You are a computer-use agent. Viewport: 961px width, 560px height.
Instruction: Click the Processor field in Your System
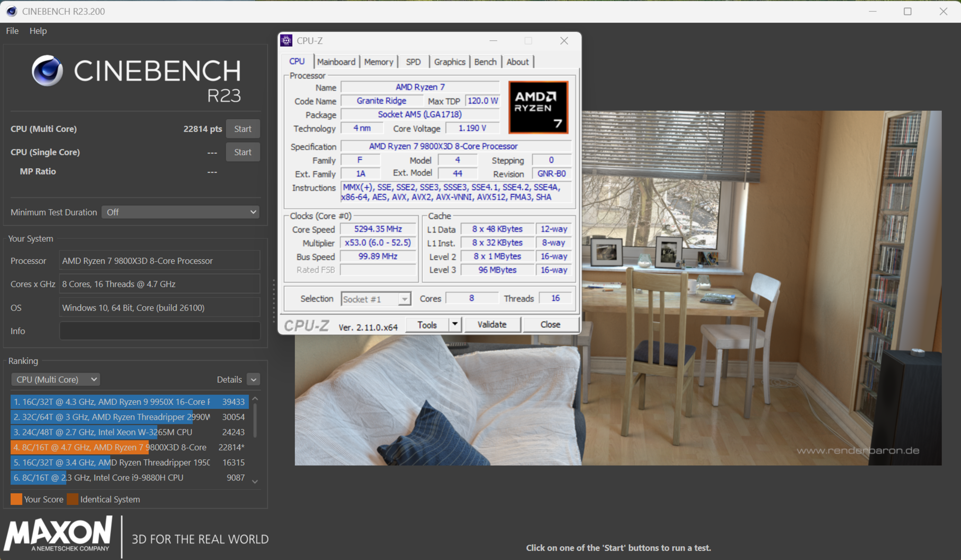pos(160,261)
